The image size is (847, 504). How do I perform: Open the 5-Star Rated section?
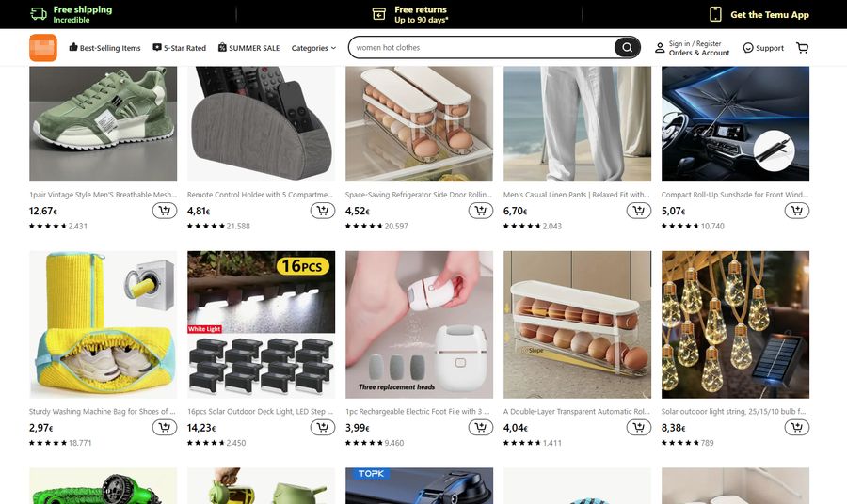click(x=180, y=48)
